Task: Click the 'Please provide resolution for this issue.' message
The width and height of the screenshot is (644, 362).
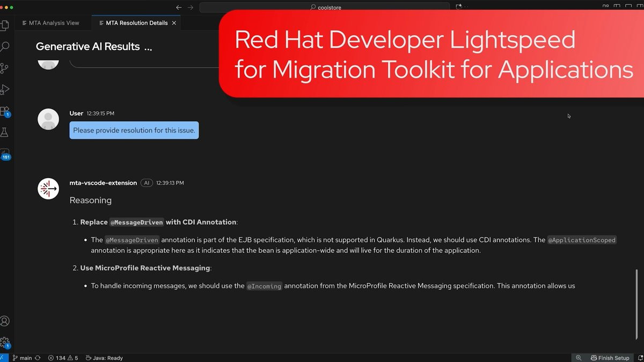Action: pyautogui.click(x=134, y=130)
